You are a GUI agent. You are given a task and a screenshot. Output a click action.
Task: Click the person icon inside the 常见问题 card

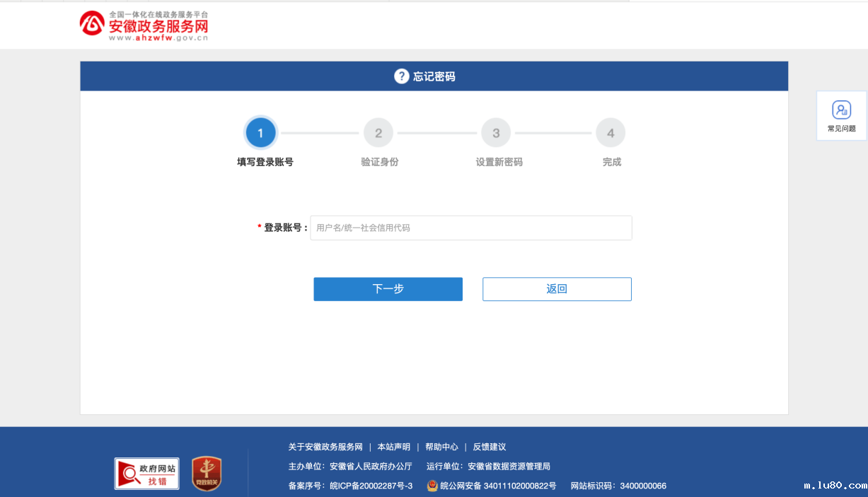(841, 110)
